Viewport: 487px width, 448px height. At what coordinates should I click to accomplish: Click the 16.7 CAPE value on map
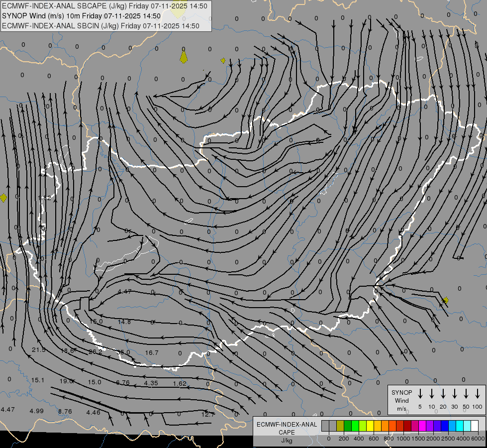pyautogui.click(x=152, y=352)
